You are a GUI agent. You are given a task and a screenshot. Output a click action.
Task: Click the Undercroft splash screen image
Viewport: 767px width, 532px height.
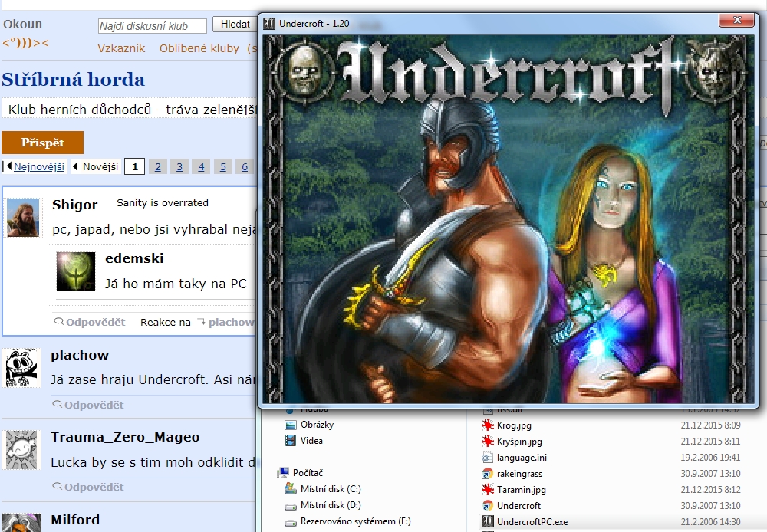509,219
